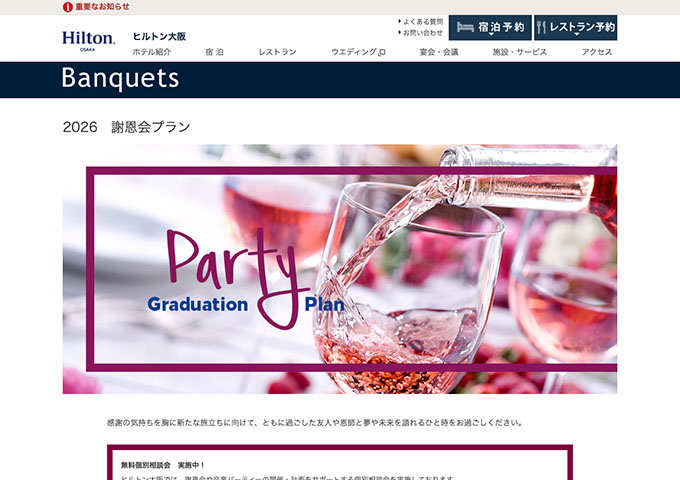Viewport: 680px width, 480px height.
Task: Open the ホテル紹介 menu item
Action: pos(152,52)
